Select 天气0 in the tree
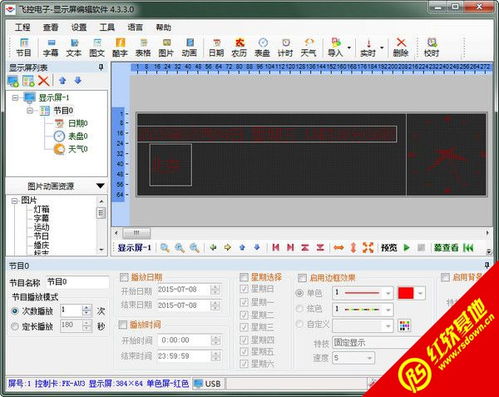Viewport: 499px width, 397px height. point(78,149)
